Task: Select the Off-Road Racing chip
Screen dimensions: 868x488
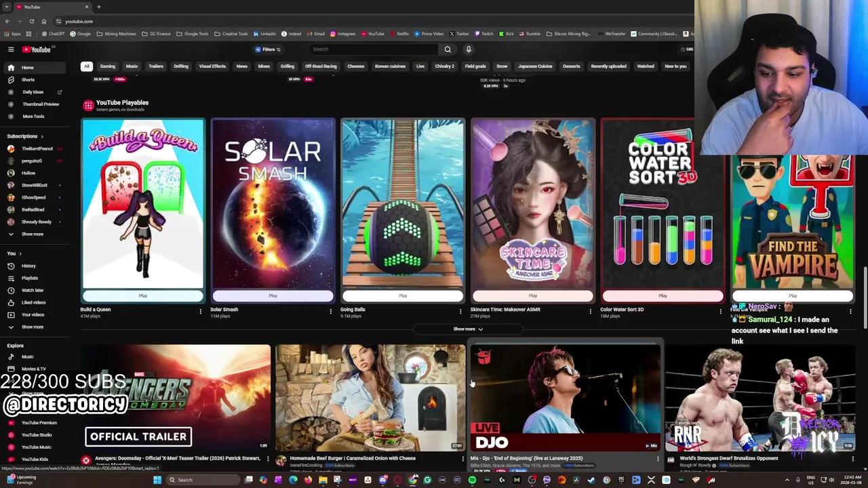Action: 321,66
